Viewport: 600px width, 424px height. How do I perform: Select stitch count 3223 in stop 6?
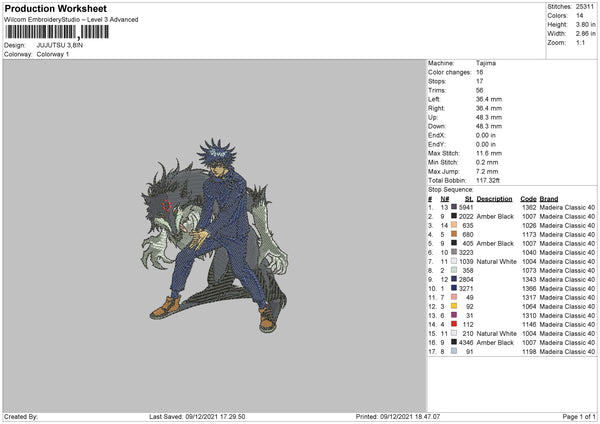click(466, 253)
